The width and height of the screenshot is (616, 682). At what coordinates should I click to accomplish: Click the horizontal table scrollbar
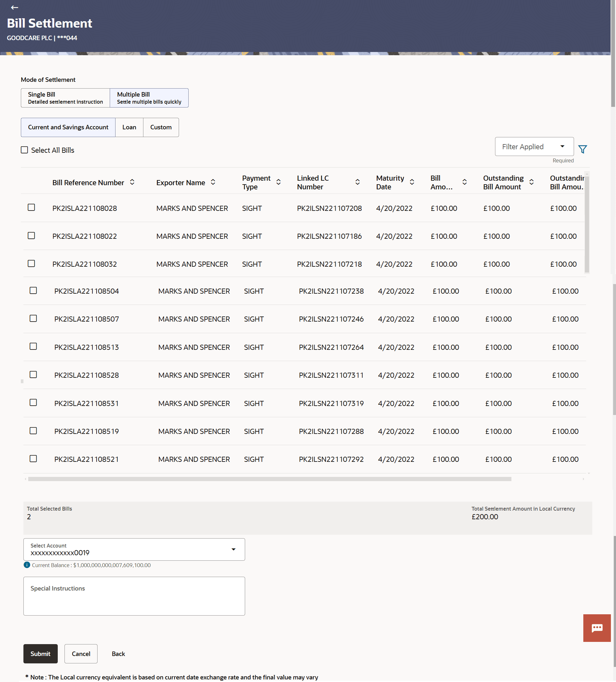[269, 479]
